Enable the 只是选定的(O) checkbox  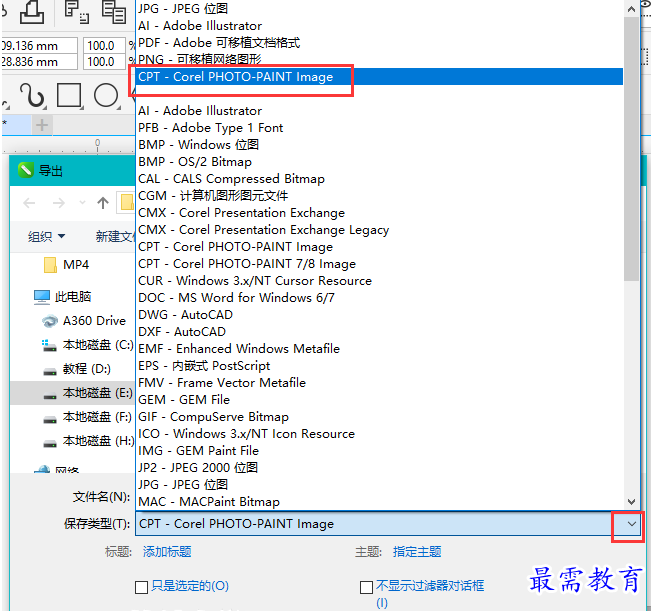[141, 587]
